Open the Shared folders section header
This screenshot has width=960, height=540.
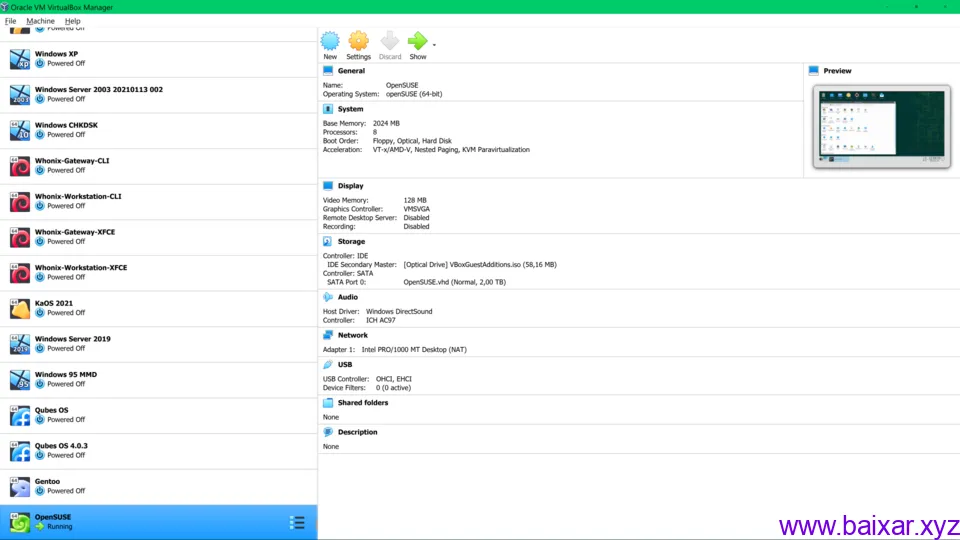[x=362, y=403]
